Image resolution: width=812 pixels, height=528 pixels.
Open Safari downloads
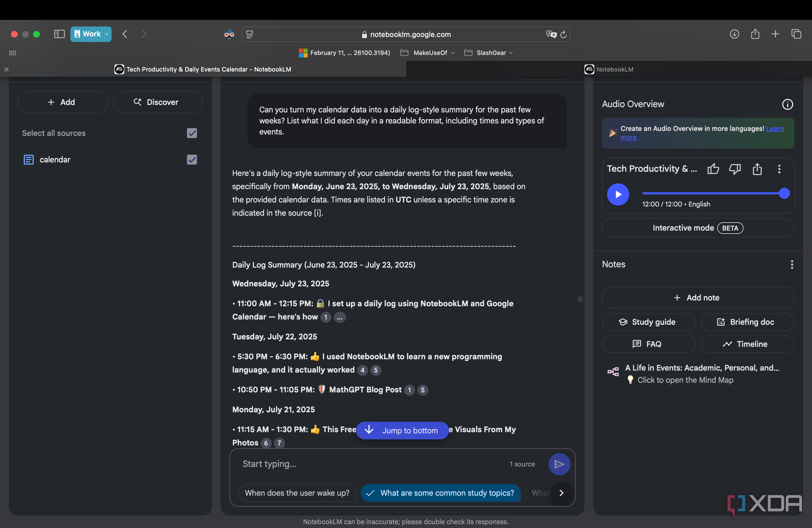pos(734,34)
